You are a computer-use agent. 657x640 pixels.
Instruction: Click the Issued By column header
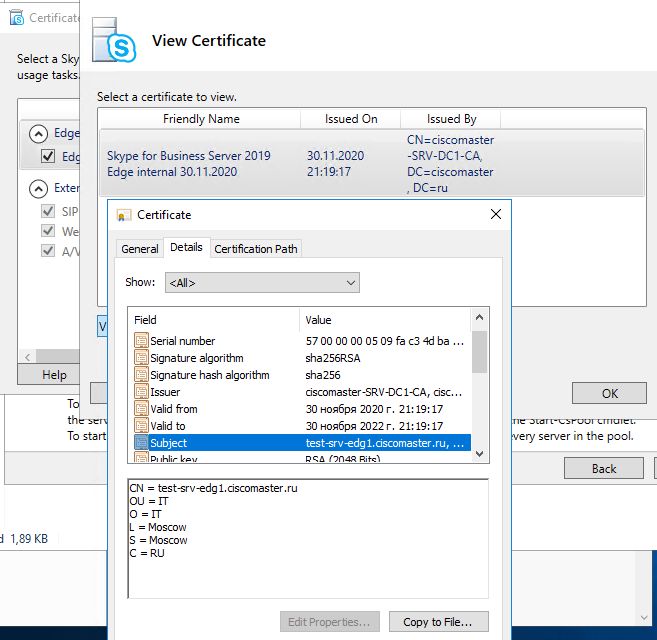(451, 119)
